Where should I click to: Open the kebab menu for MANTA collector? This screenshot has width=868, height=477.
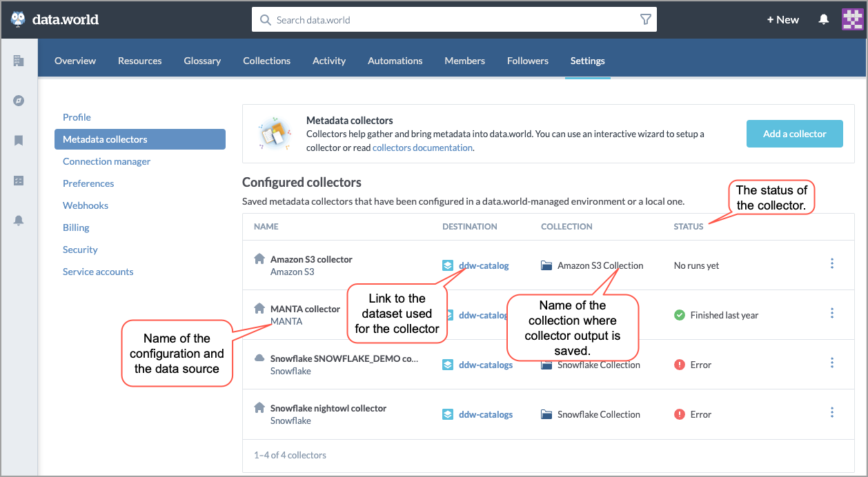coord(831,313)
